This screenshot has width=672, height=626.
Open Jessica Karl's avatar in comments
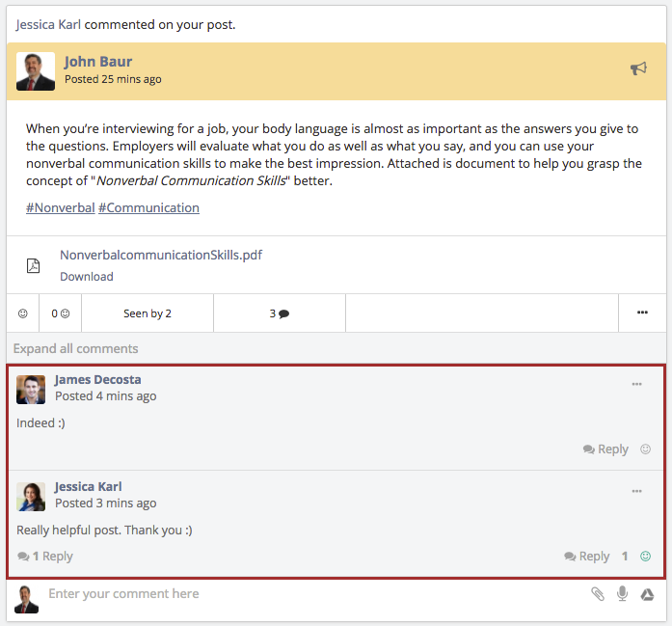[x=31, y=497]
